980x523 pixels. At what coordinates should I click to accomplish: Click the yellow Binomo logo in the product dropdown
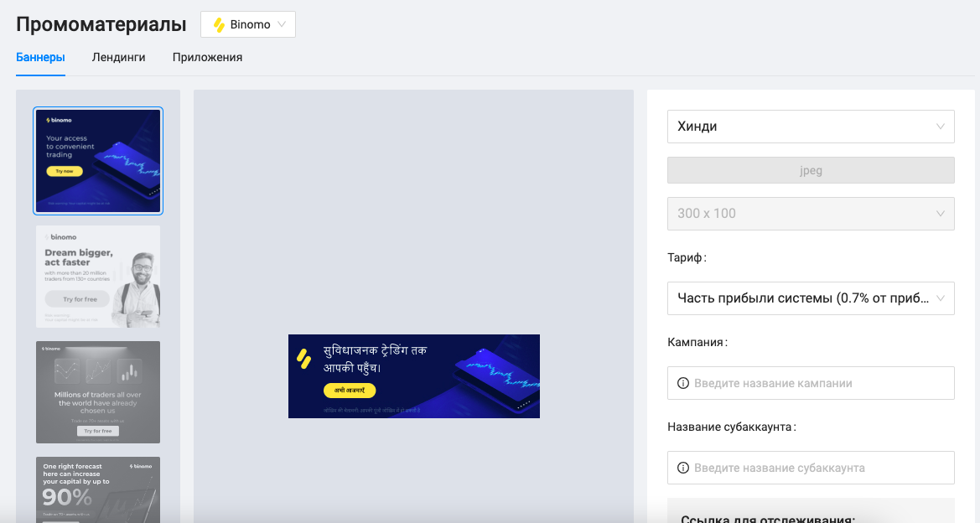pyautogui.click(x=219, y=24)
